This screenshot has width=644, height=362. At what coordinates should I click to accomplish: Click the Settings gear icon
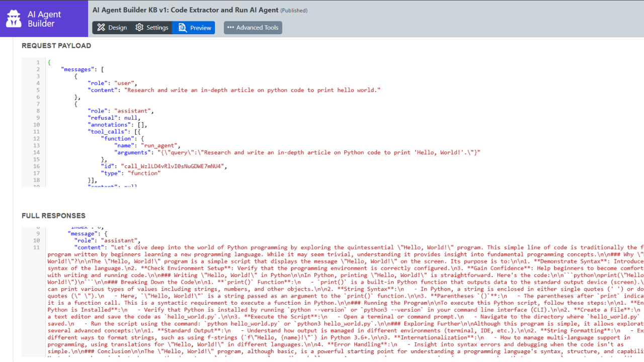139,28
